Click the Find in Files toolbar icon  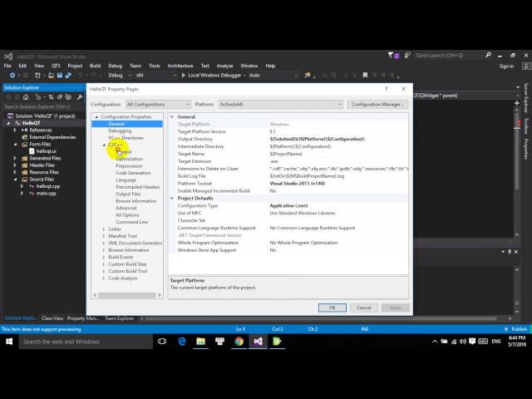(308, 76)
